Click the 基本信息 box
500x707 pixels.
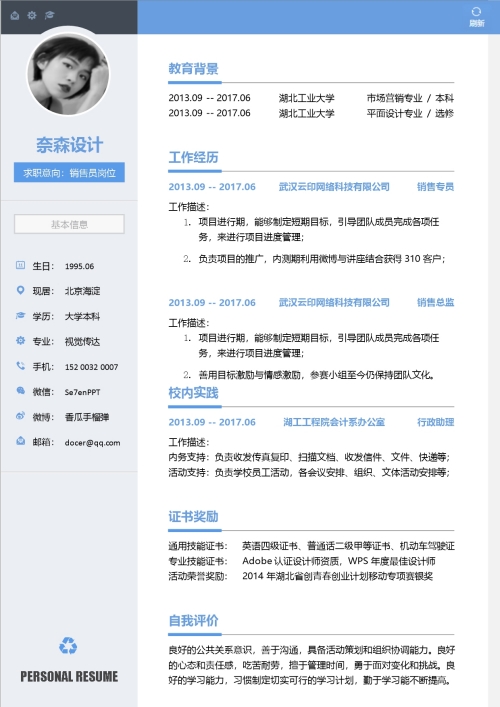[69, 224]
